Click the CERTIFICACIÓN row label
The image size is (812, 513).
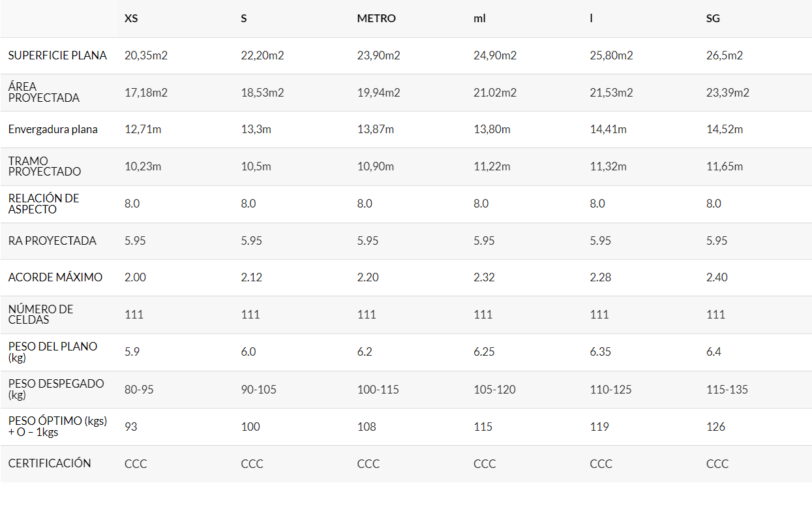point(50,463)
